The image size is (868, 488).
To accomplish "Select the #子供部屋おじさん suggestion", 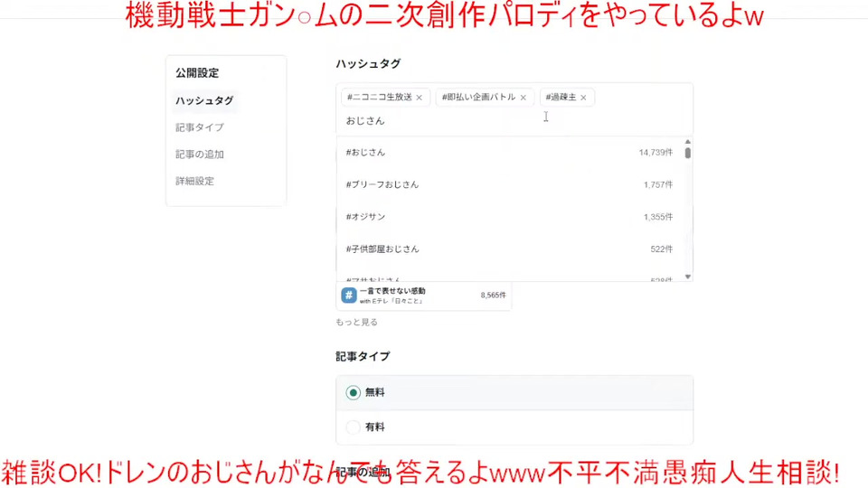I will click(x=509, y=249).
